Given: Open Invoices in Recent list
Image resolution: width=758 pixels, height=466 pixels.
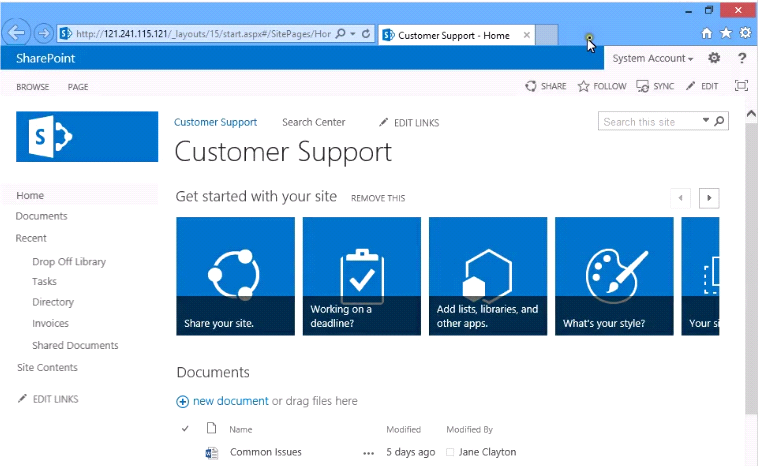Looking at the screenshot, I should click(x=50, y=323).
